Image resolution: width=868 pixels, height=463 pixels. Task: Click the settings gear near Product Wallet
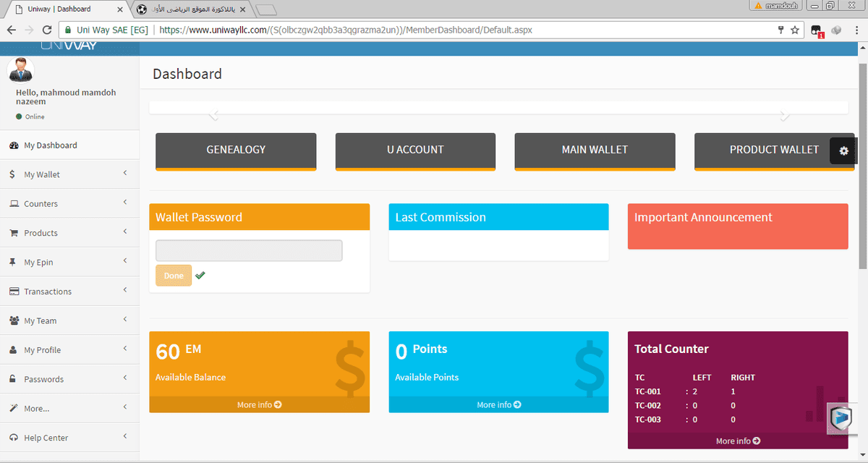pyautogui.click(x=843, y=150)
